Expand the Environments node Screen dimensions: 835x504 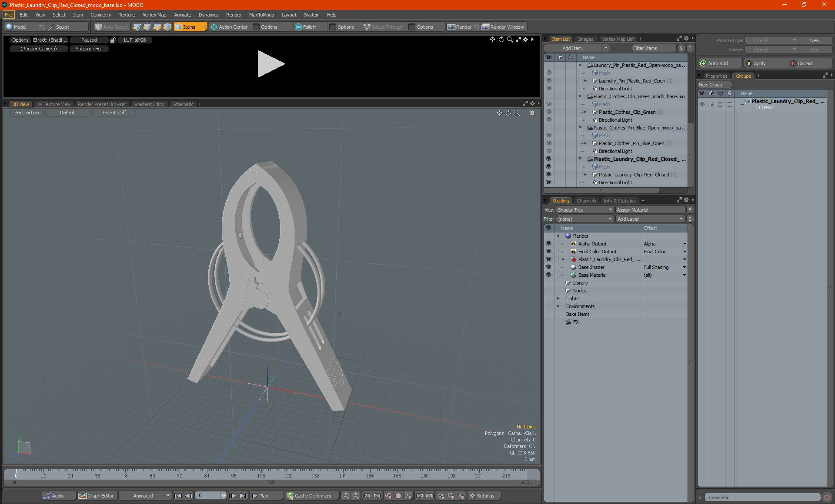(x=558, y=306)
